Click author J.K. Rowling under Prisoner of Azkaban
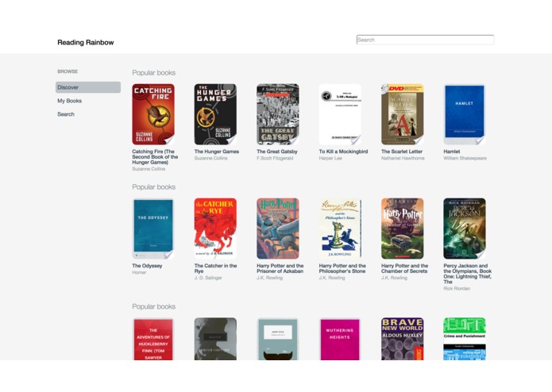 point(269,278)
